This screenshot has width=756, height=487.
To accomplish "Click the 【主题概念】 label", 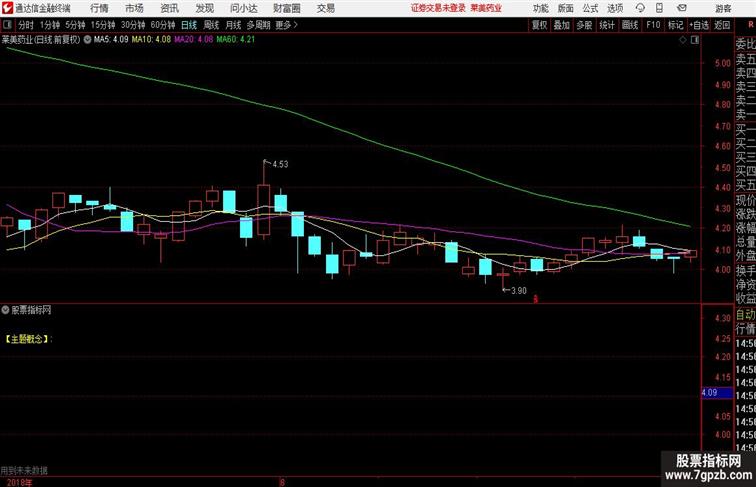I will (27, 339).
